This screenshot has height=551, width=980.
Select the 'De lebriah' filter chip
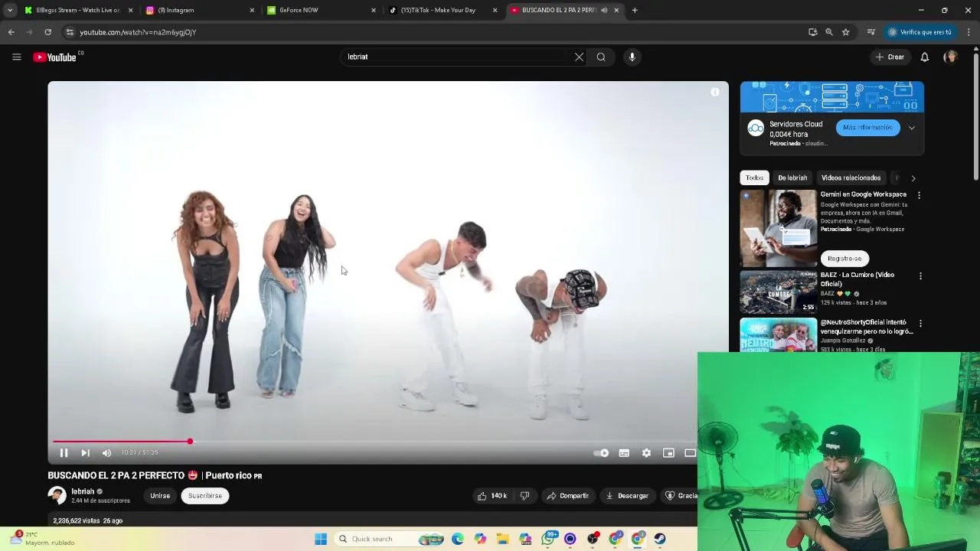(x=792, y=178)
